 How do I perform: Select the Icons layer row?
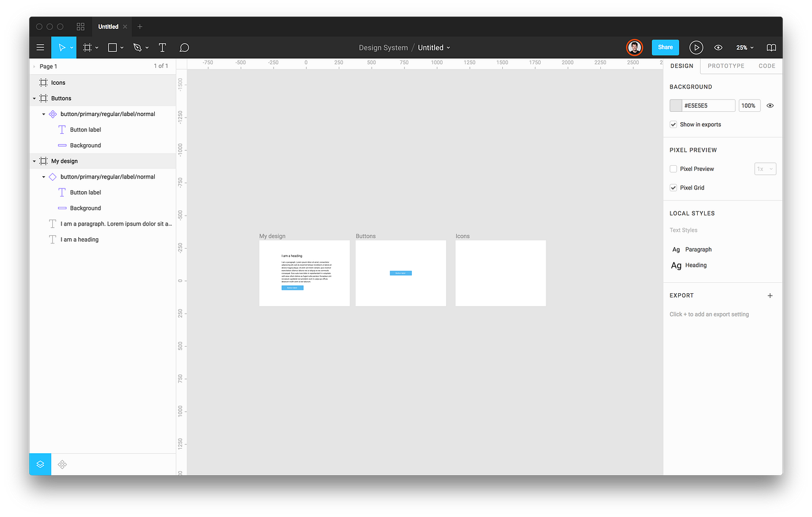(103, 82)
